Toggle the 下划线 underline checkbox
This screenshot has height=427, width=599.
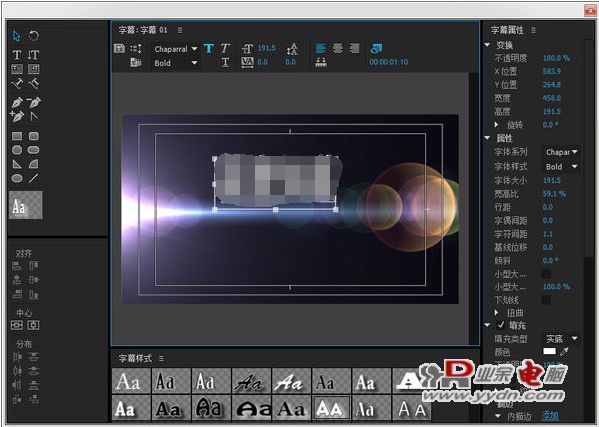[547, 300]
